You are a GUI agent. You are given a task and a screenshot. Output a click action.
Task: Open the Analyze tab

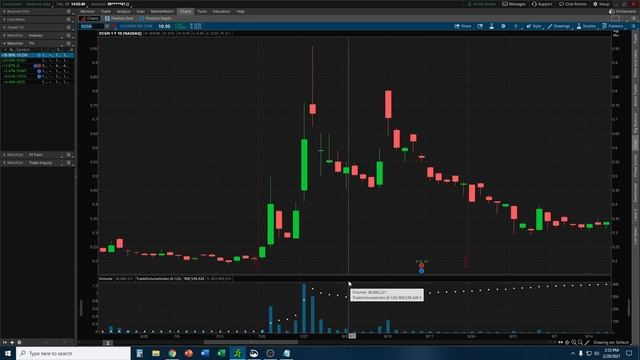[x=123, y=11]
